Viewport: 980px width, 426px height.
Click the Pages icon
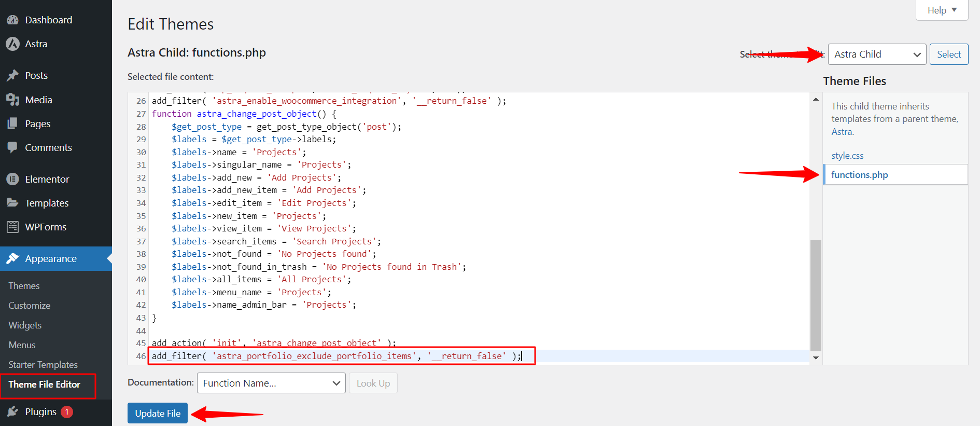[x=12, y=123]
